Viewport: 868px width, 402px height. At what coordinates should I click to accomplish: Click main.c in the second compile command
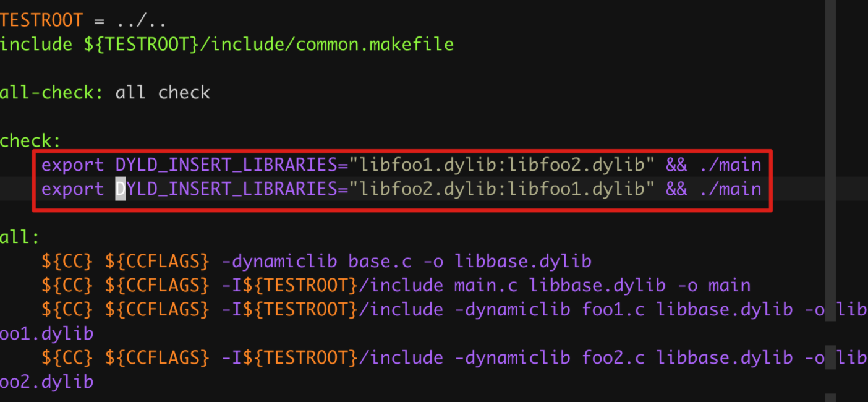[x=486, y=285]
